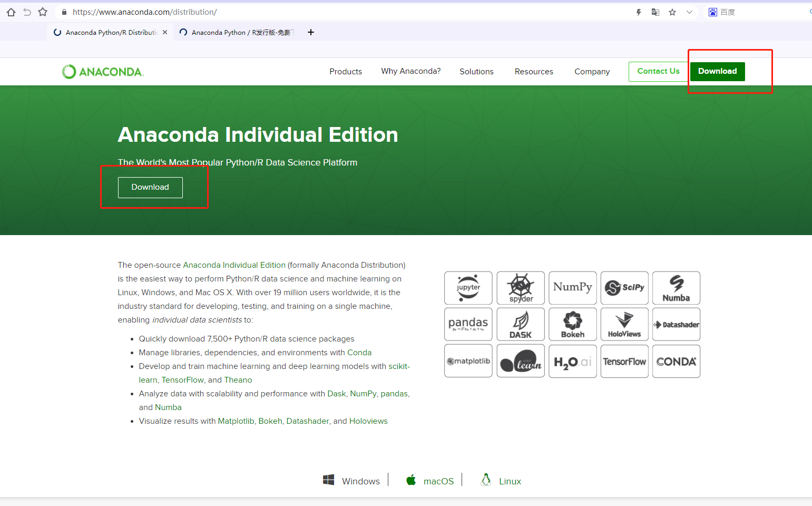Open the Solutions menu
The image size is (812, 506).
tap(476, 72)
